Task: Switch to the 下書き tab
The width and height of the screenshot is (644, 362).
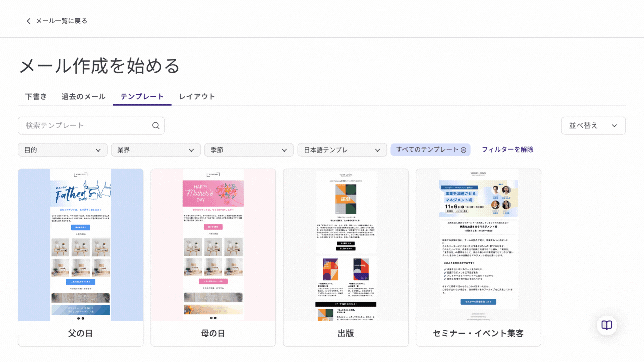Action: 36,97
